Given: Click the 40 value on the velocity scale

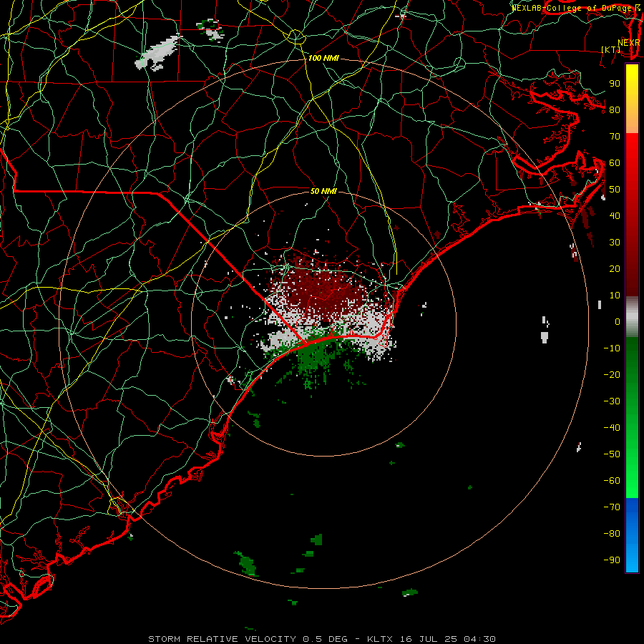Looking at the screenshot, I should click(x=615, y=216).
